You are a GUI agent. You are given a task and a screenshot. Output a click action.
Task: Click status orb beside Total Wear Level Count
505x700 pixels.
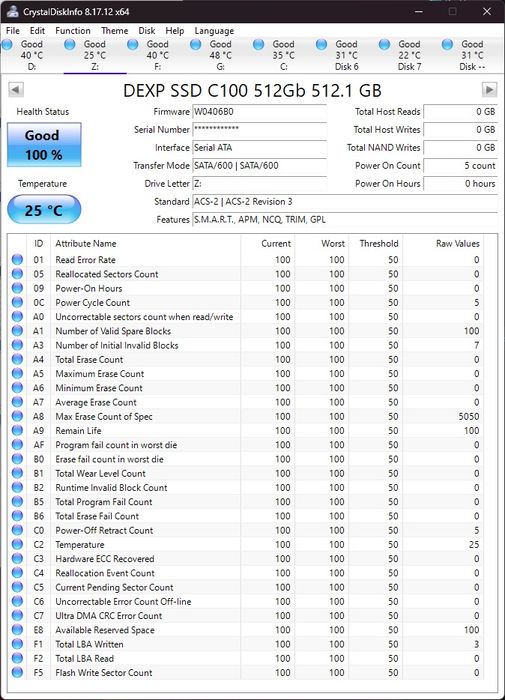[x=17, y=473]
